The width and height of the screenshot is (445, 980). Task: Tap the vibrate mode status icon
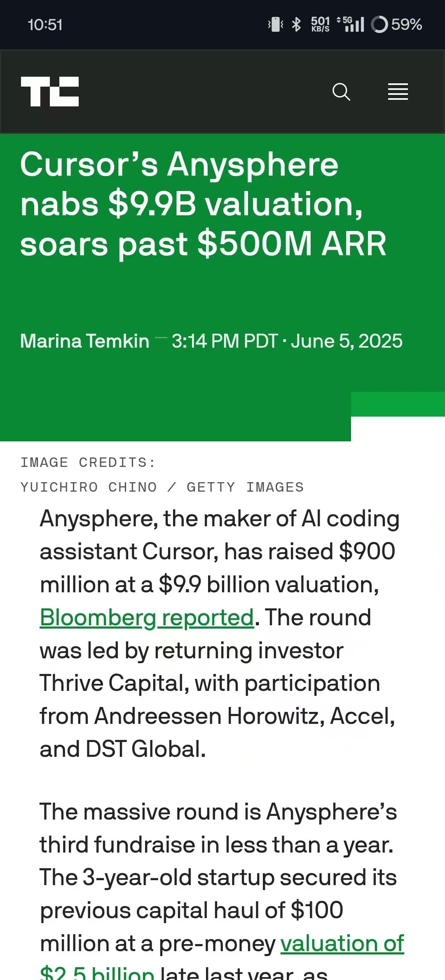(276, 24)
